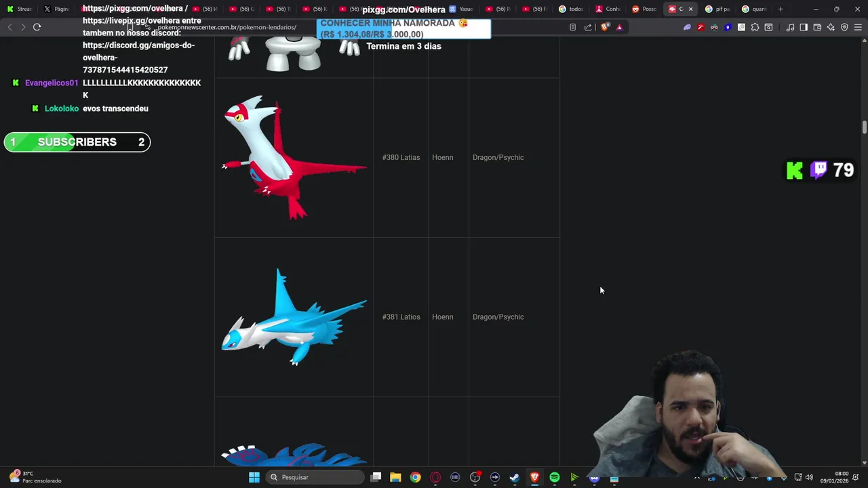Go back to the previous page
This screenshot has width=868, height=488.
pos(9,27)
